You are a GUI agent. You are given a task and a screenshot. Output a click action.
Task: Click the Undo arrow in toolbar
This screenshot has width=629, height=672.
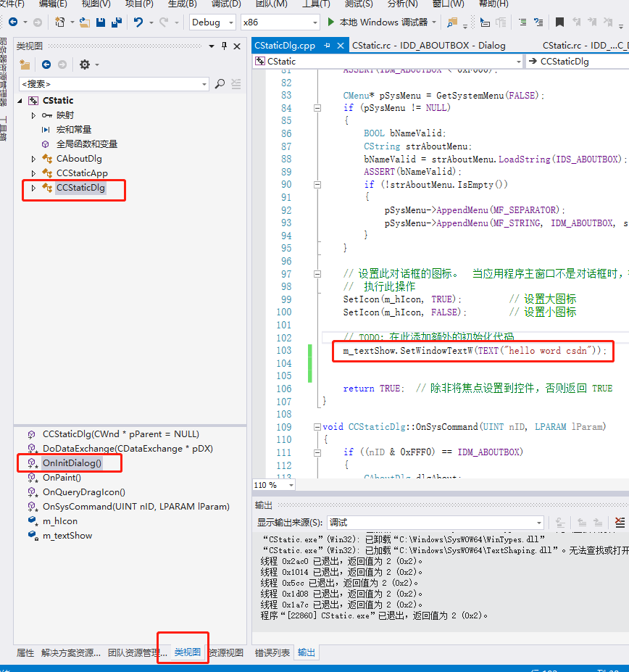pos(138,22)
